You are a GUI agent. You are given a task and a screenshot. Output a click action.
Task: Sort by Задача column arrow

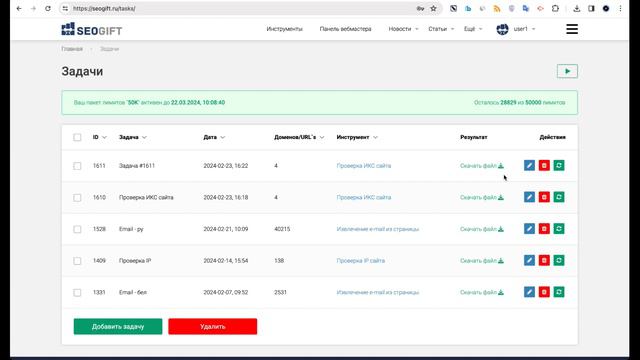coord(144,137)
